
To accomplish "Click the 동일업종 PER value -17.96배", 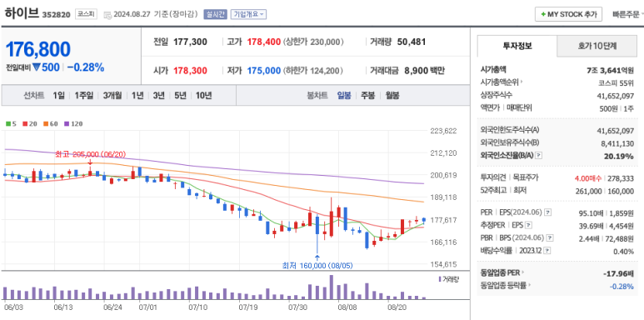I will coord(618,273).
